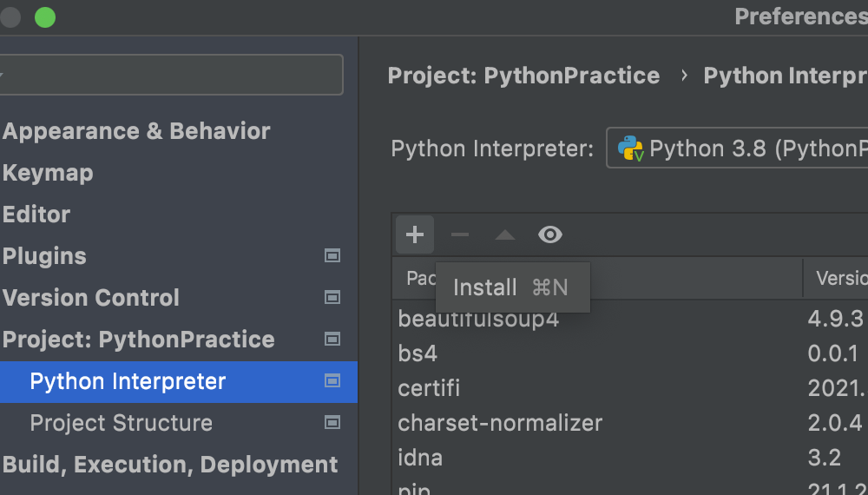Click the project-level icon beside Plugins

[332, 256]
